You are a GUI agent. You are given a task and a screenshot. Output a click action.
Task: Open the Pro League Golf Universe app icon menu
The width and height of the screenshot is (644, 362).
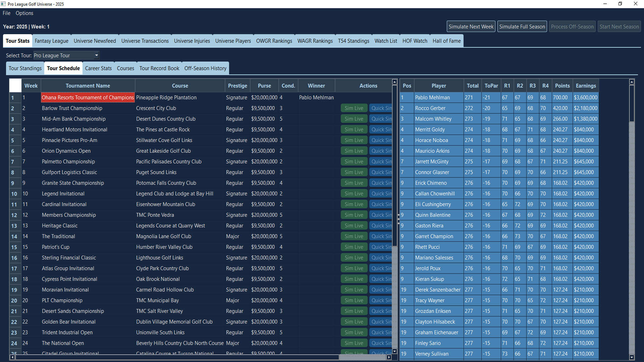point(4,4)
